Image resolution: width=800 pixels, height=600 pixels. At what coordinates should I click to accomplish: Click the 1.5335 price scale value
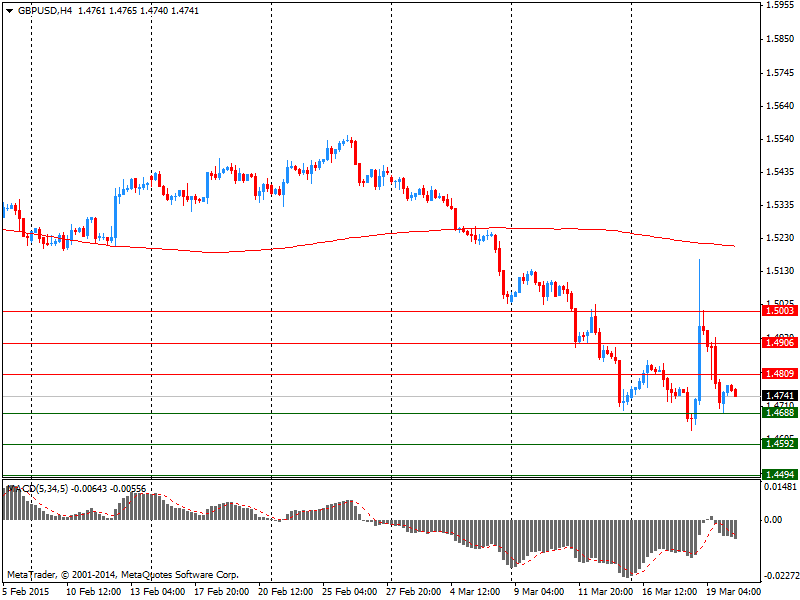coord(780,205)
